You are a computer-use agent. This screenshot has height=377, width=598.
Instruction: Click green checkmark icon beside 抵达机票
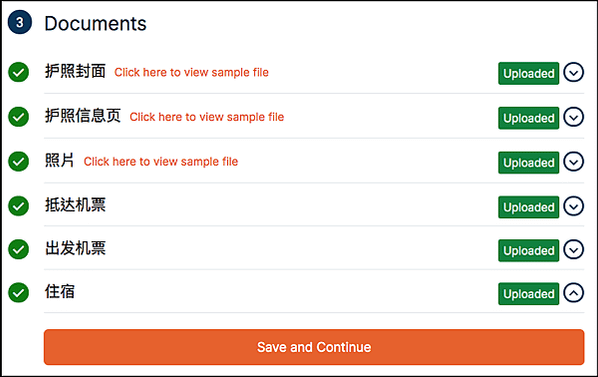18,206
